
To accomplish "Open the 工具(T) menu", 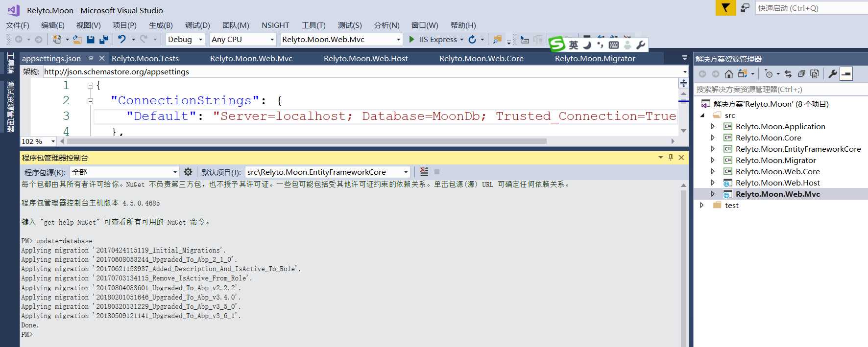I will pyautogui.click(x=313, y=25).
